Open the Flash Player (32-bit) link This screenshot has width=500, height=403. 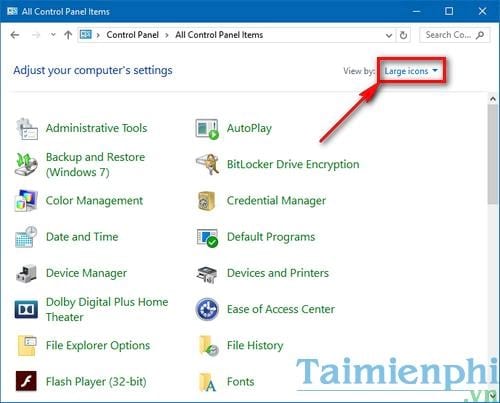click(x=96, y=382)
